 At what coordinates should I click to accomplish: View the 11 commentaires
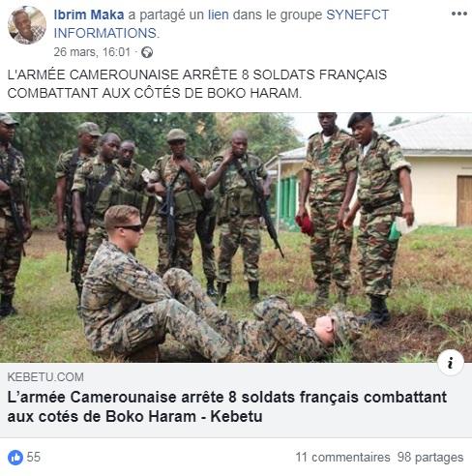(342, 458)
